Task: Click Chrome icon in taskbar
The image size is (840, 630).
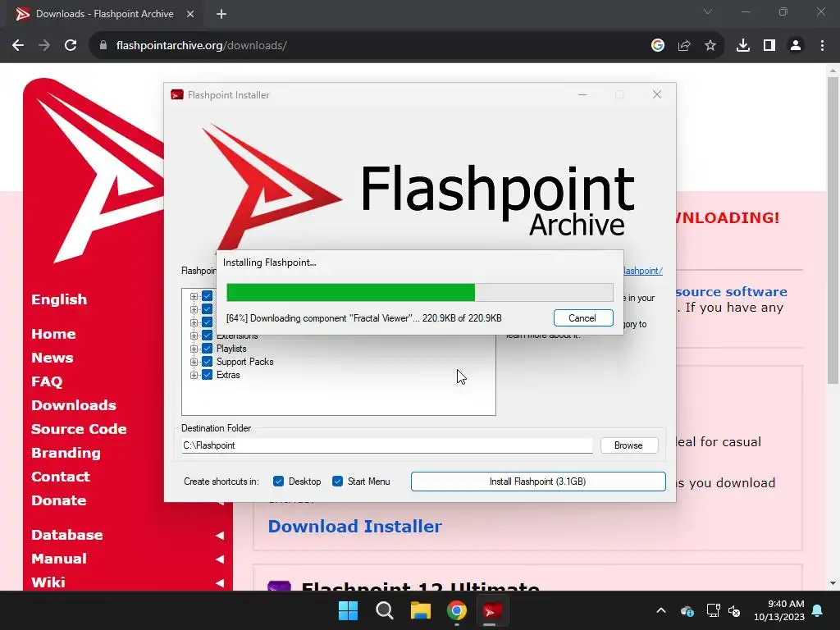Action: click(457, 610)
